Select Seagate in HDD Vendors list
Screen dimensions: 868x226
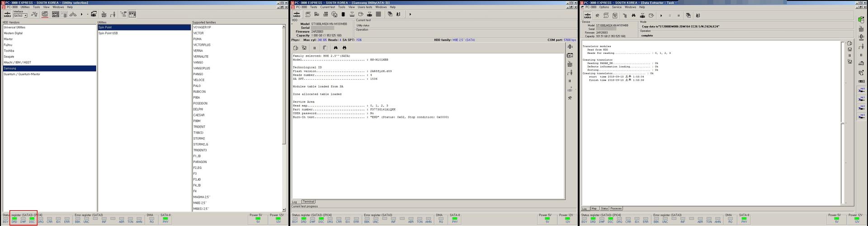(x=49, y=57)
